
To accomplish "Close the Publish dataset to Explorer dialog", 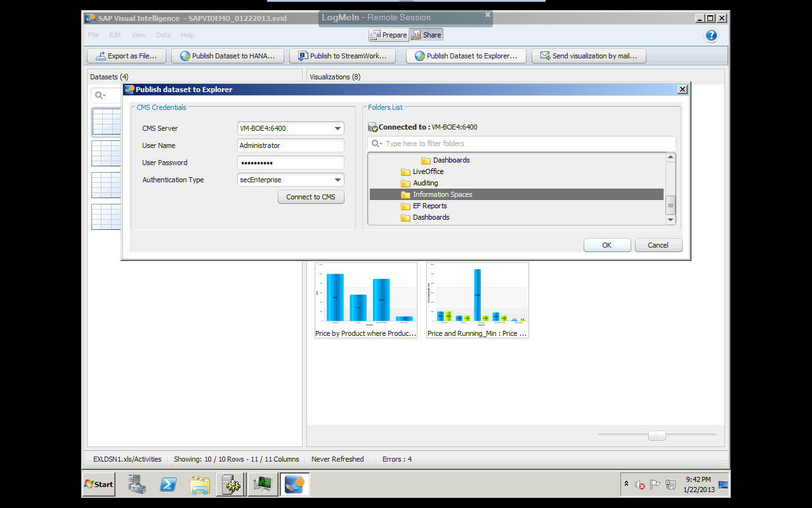I will pos(683,90).
